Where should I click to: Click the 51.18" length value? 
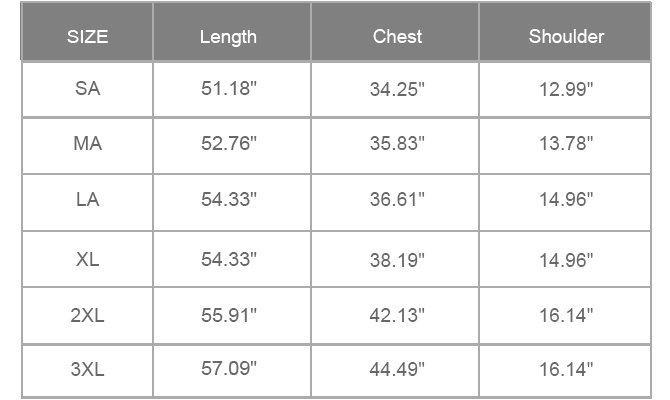[x=229, y=88]
